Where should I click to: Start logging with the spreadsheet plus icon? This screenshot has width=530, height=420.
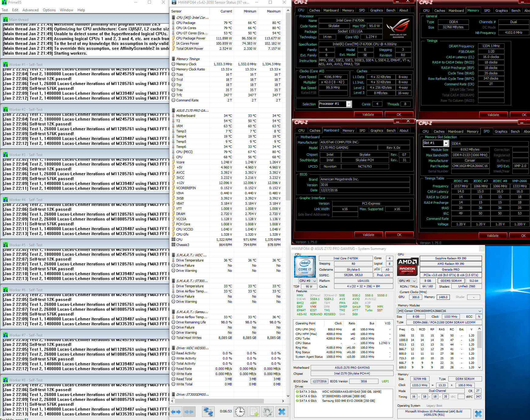254,412
